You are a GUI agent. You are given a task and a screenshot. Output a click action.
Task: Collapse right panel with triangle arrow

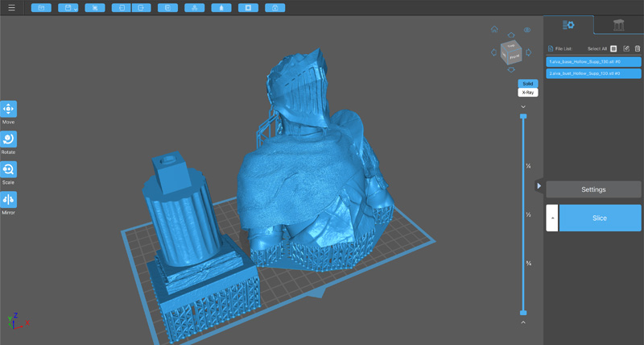click(539, 186)
